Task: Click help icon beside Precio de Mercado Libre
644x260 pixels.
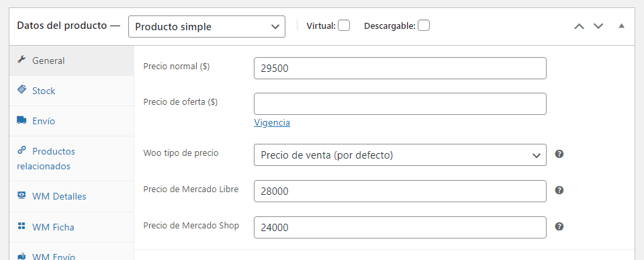Action: [x=559, y=190]
